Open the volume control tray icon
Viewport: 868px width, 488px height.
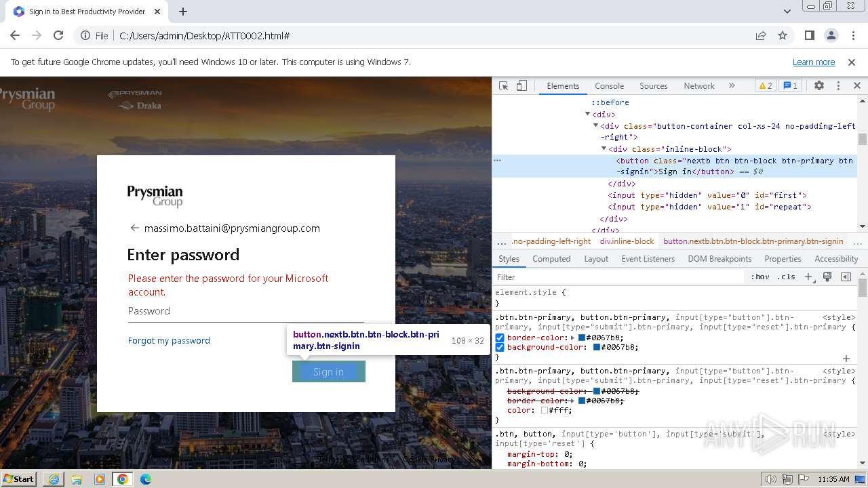[771, 479]
